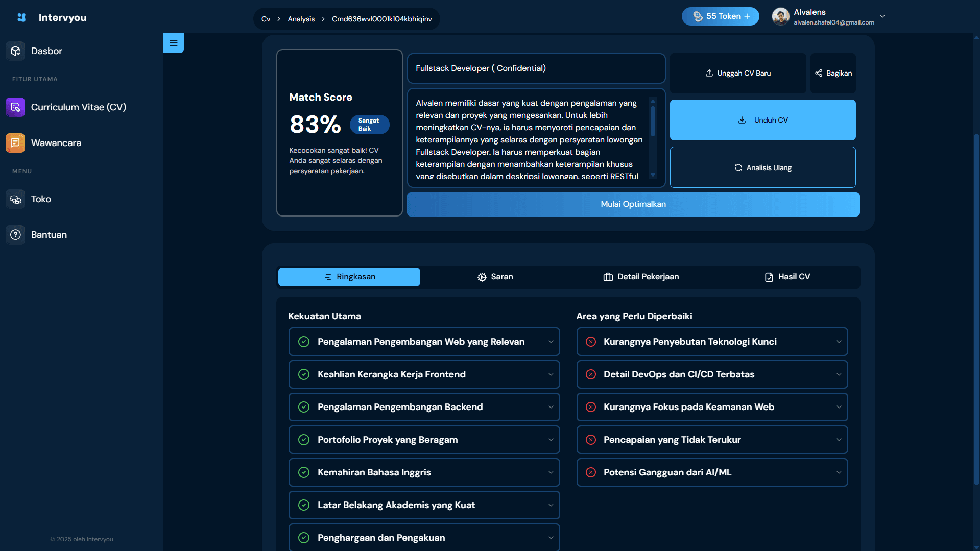
Task: Collapse sidebar with hamburger menu button
Action: [x=174, y=43]
